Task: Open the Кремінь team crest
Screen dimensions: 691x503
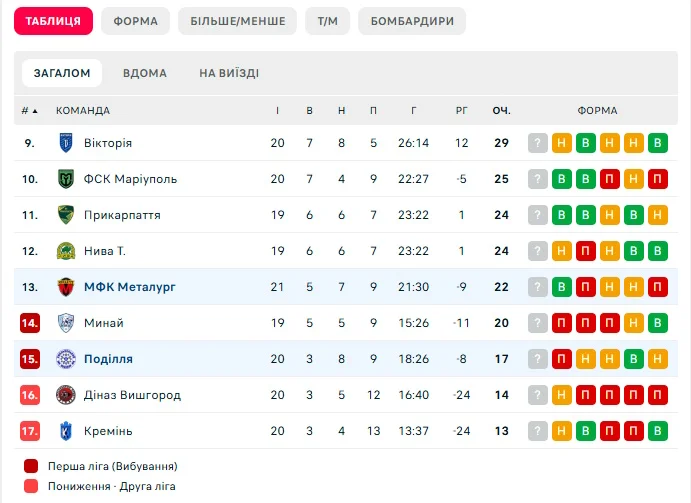Action: tap(66, 431)
